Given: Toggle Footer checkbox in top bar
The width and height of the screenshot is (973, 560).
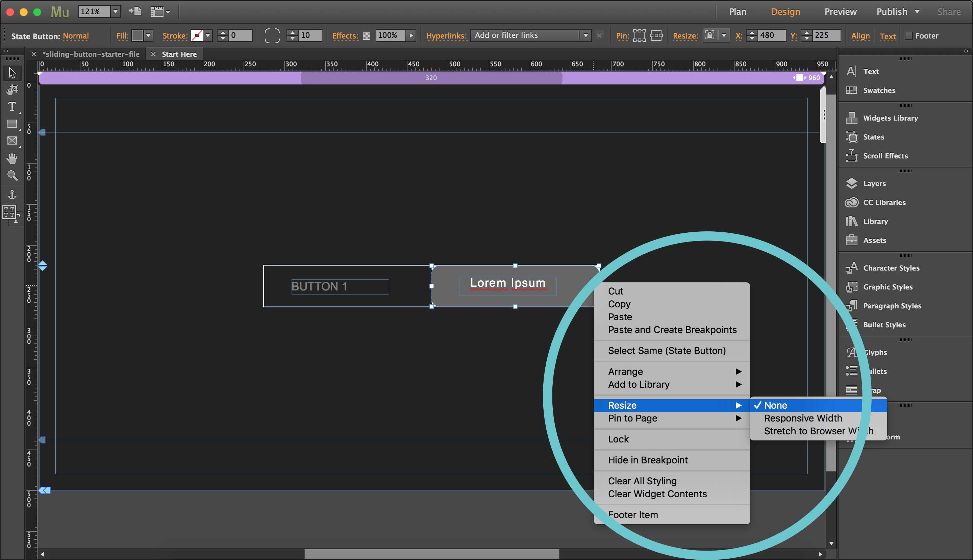Looking at the screenshot, I should click(910, 35).
